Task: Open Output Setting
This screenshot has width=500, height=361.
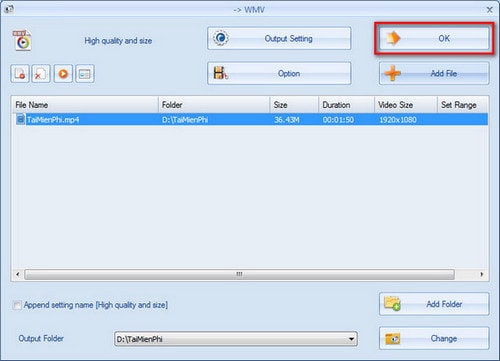Action: point(279,38)
